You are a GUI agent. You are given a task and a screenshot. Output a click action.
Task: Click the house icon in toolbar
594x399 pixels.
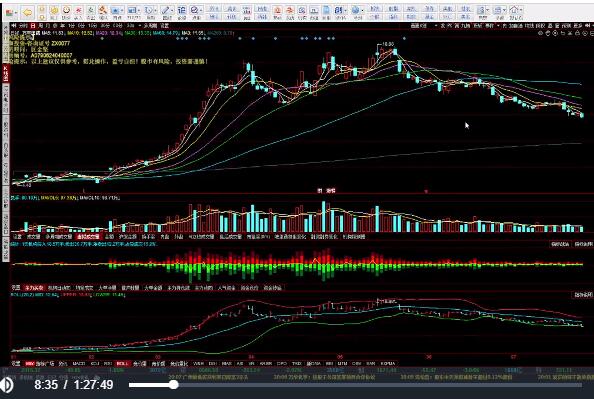[514, 10]
